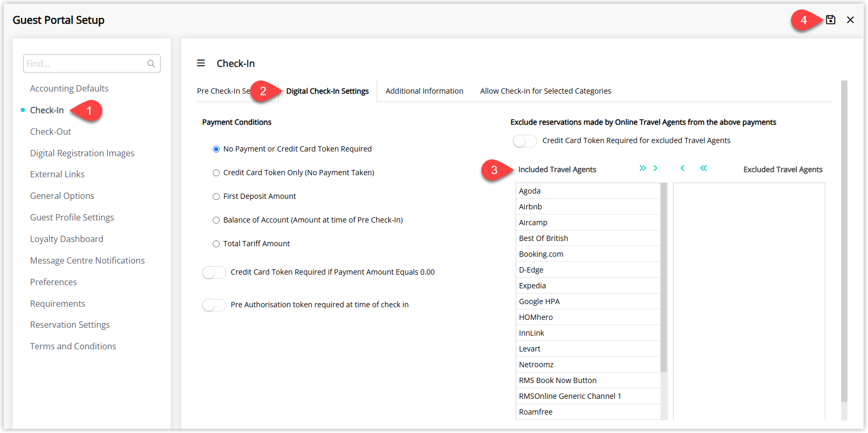The height and width of the screenshot is (433, 868).
Task: Open Reservation Settings section
Action: point(70,325)
